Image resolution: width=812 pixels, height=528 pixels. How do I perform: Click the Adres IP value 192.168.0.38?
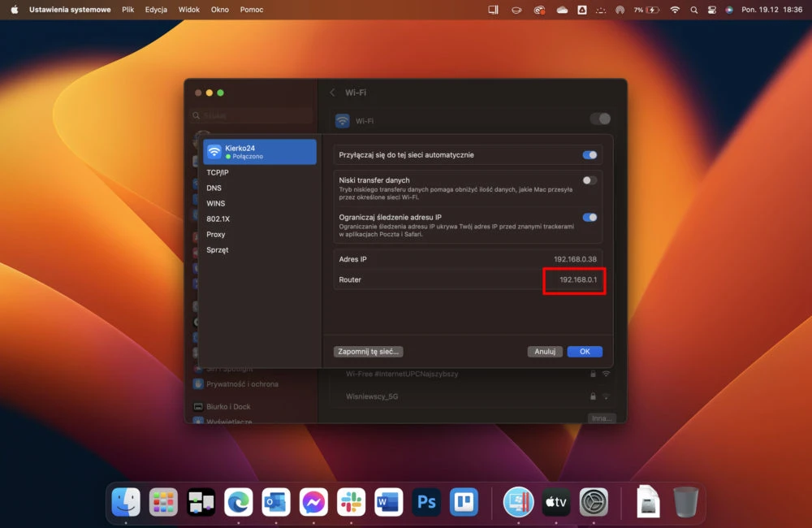click(x=575, y=259)
